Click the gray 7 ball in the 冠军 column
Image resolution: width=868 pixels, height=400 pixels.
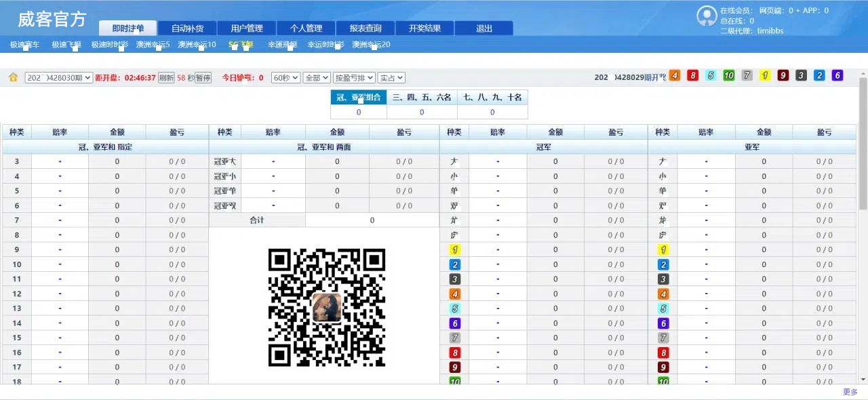[455, 338]
